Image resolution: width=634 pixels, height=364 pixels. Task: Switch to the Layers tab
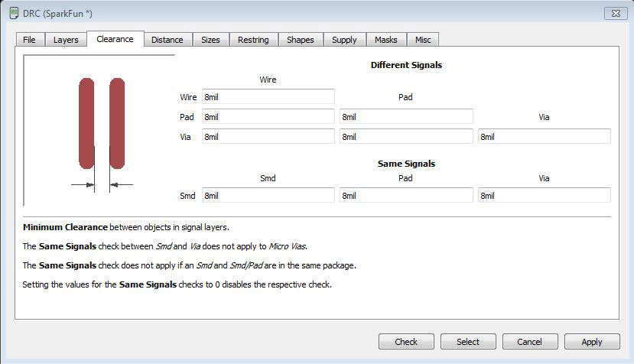pos(66,40)
